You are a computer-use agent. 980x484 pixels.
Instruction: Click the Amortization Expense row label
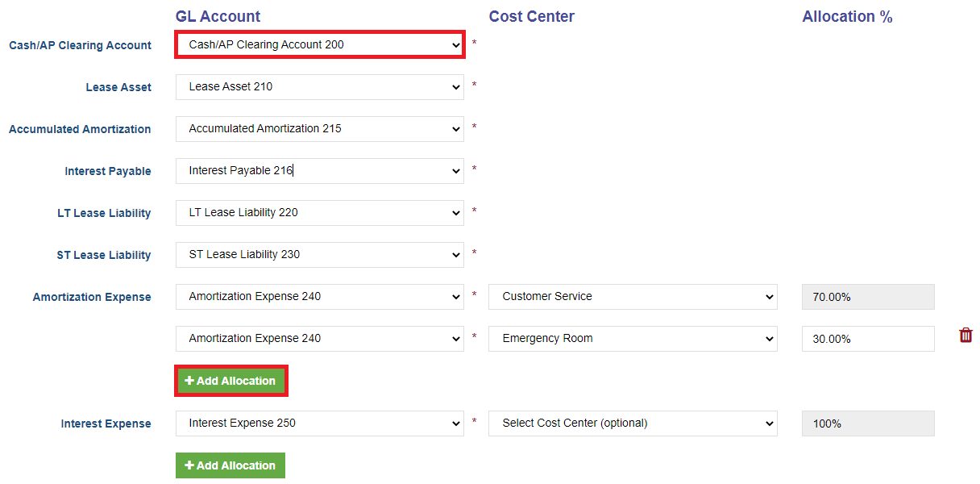92,297
